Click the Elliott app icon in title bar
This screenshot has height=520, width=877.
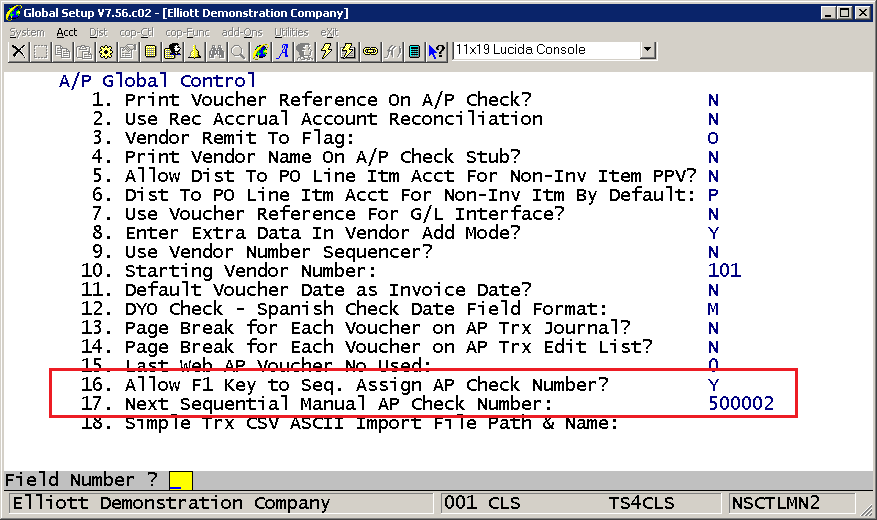12,12
